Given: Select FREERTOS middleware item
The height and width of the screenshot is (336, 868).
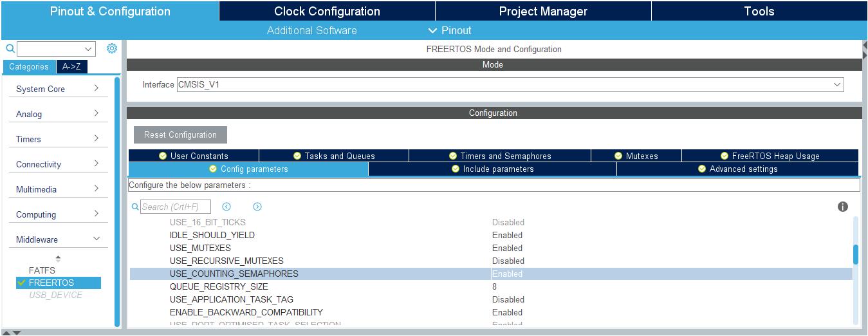Looking at the screenshot, I should coord(59,283).
